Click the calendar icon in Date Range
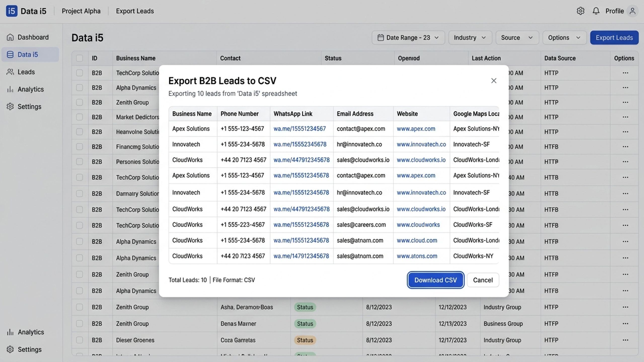Image resolution: width=644 pixels, height=362 pixels. click(381, 38)
